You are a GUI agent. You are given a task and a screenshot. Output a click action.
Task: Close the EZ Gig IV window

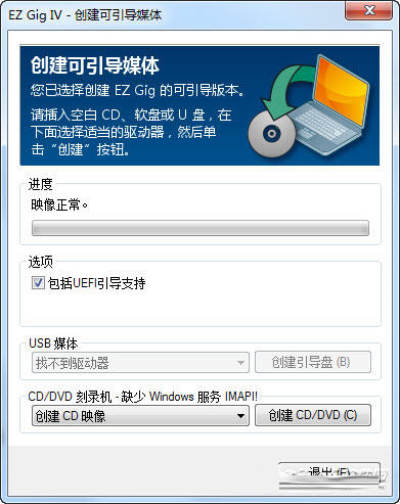click(368, 11)
